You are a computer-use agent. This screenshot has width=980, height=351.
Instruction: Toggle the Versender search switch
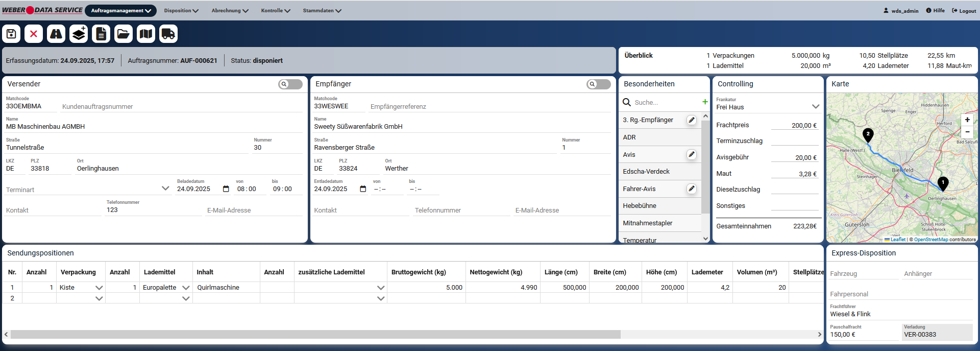290,84
